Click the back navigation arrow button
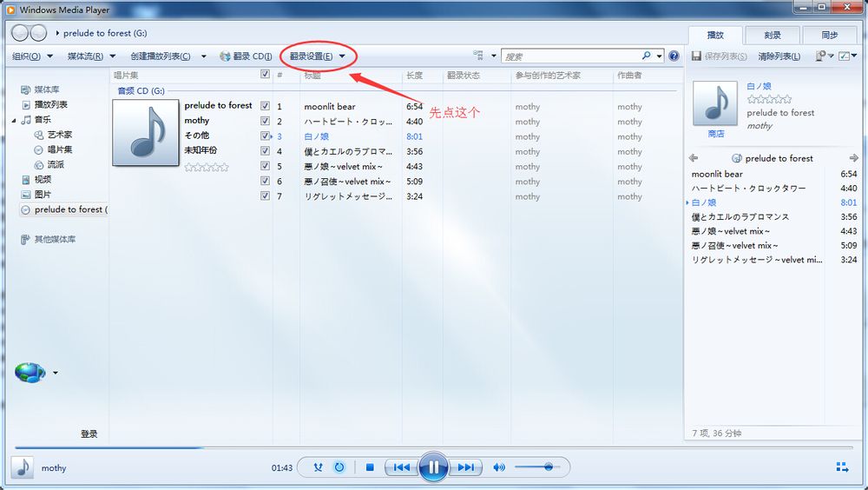 tap(20, 33)
